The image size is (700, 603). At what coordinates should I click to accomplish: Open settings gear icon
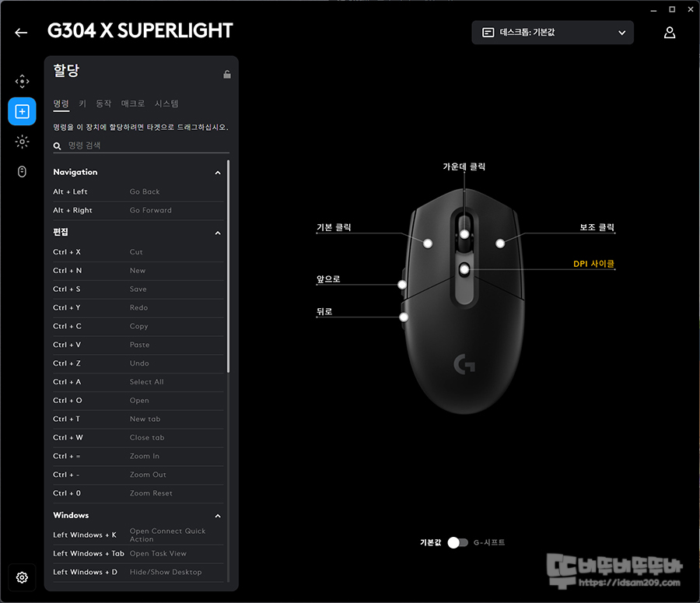22,577
